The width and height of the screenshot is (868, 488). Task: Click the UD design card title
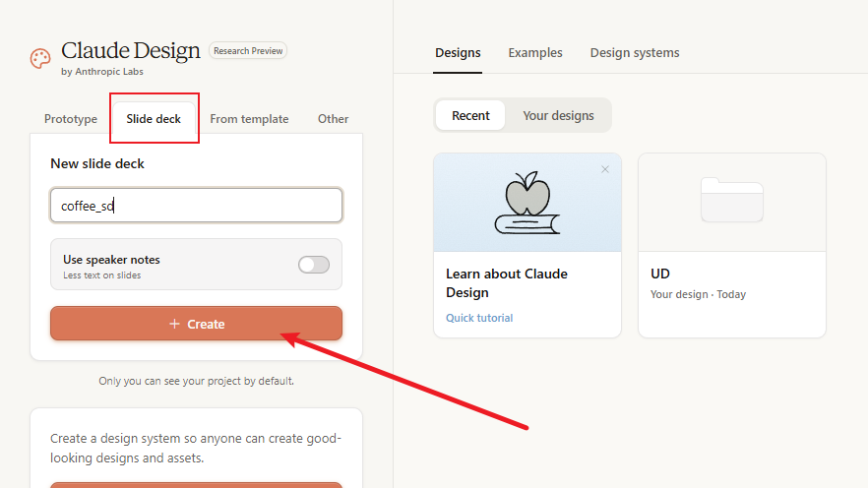click(x=660, y=274)
